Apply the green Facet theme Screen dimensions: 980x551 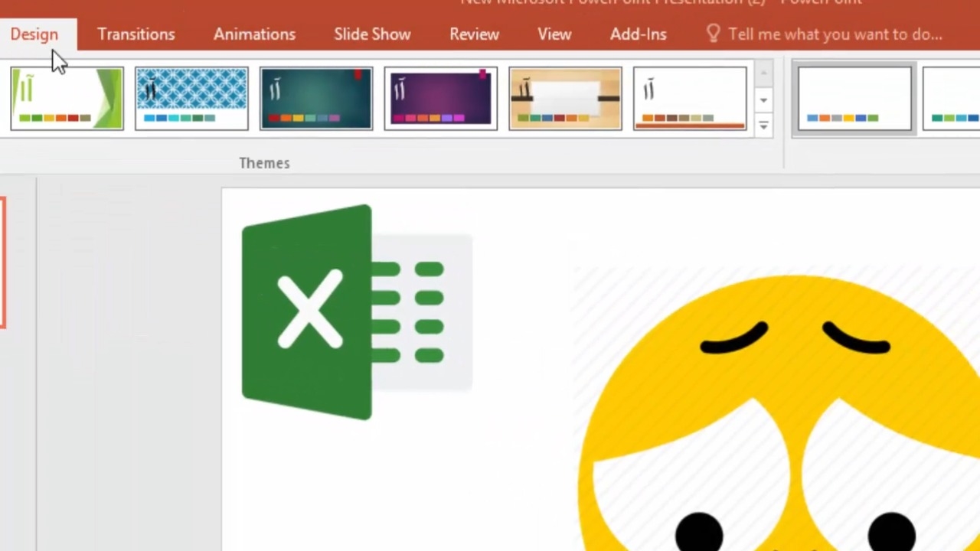click(67, 98)
